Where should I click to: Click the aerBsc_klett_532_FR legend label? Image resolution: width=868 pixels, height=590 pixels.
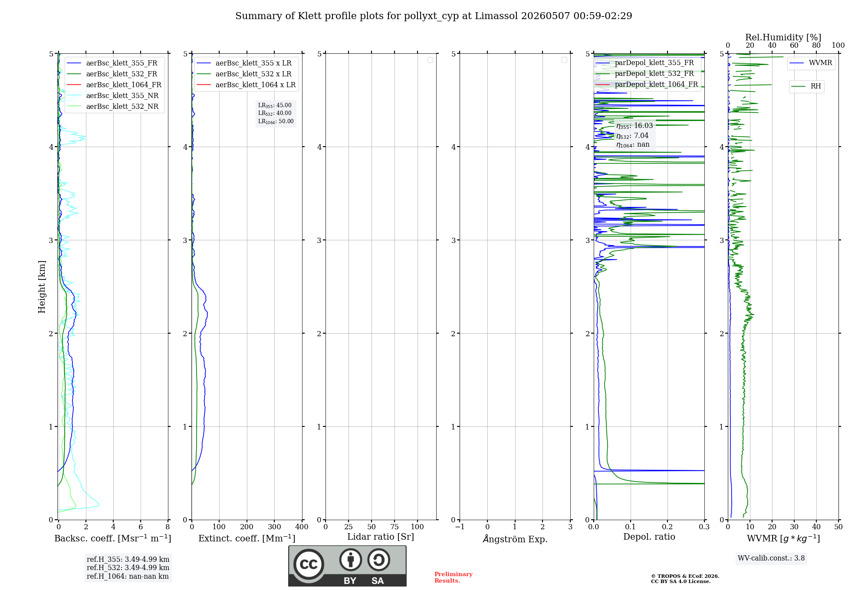click(122, 74)
